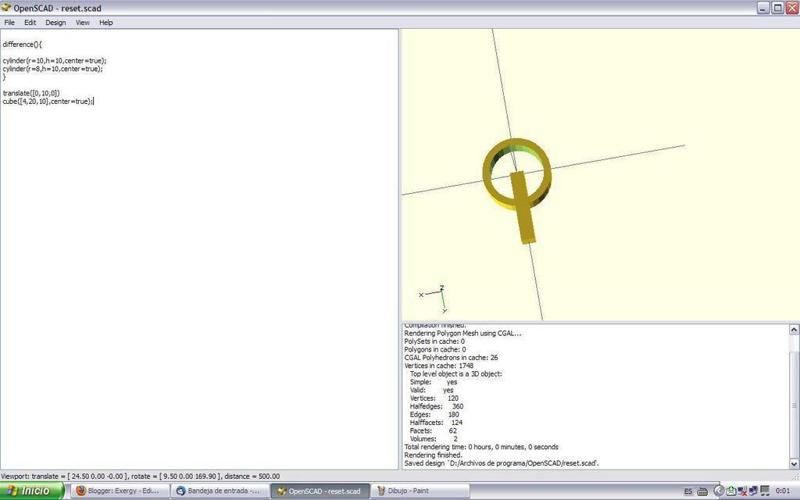Click 'Volumes: 2' console line
This screenshot has height=500, width=800.
click(x=434, y=439)
